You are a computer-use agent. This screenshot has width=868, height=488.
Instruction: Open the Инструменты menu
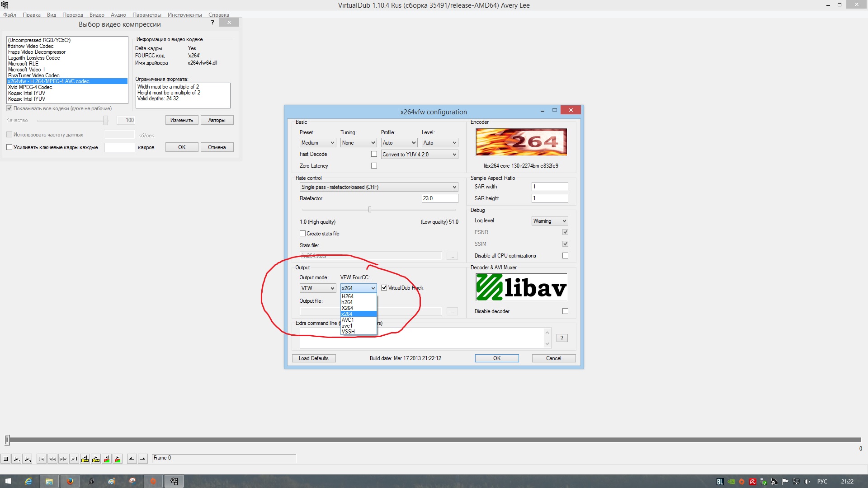(184, 15)
